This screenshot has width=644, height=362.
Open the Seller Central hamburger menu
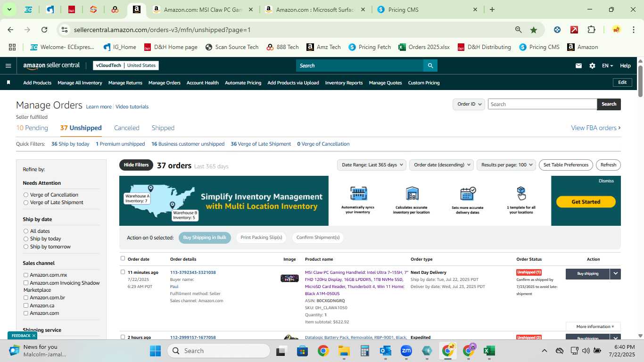pyautogui.click(x=8, y=66)
